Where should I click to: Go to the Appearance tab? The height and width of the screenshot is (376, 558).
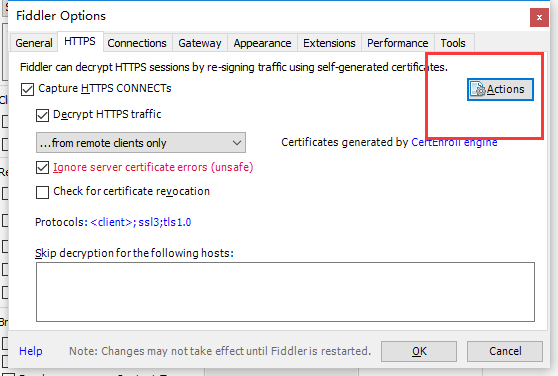262,43
